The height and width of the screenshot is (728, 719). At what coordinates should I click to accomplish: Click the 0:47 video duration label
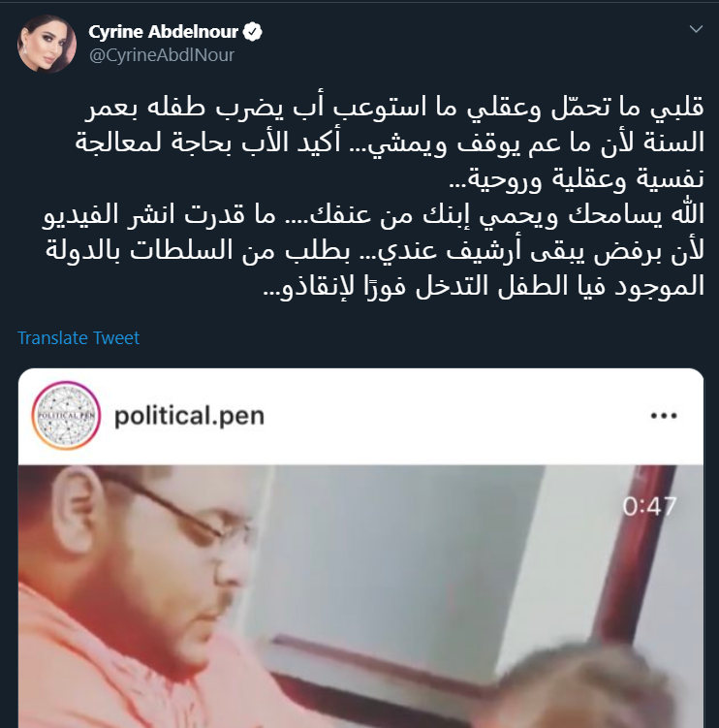coord(649,506)
